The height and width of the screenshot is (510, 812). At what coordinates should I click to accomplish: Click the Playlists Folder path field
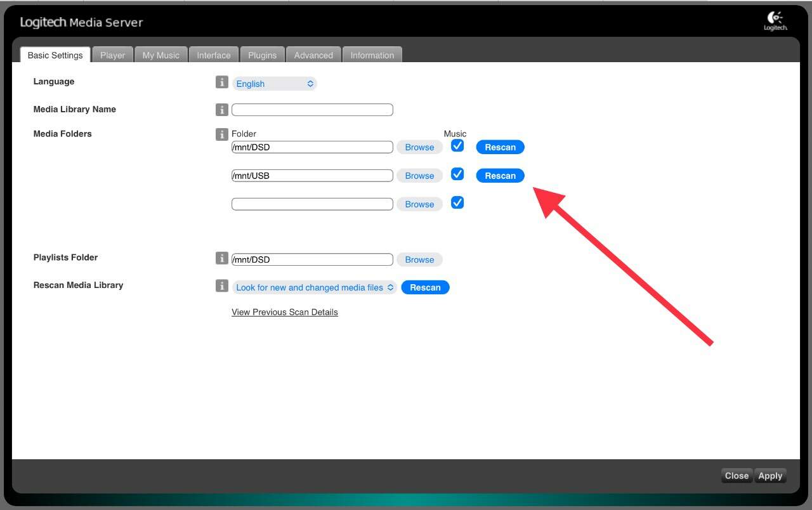coord(312,259)
